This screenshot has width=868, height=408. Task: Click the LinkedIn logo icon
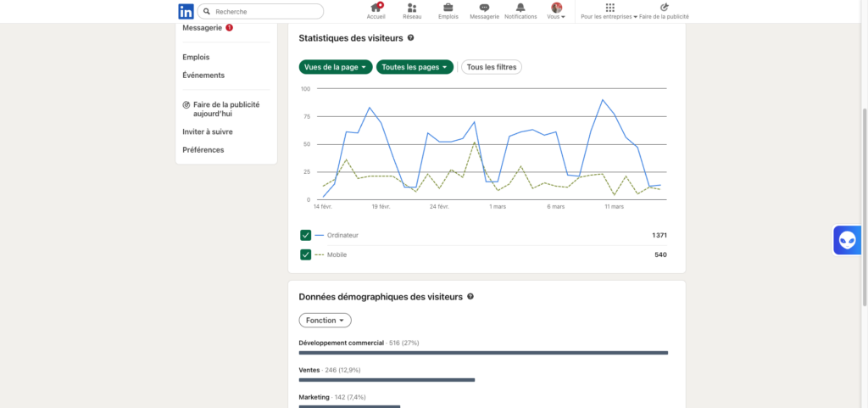coord(185,11)
